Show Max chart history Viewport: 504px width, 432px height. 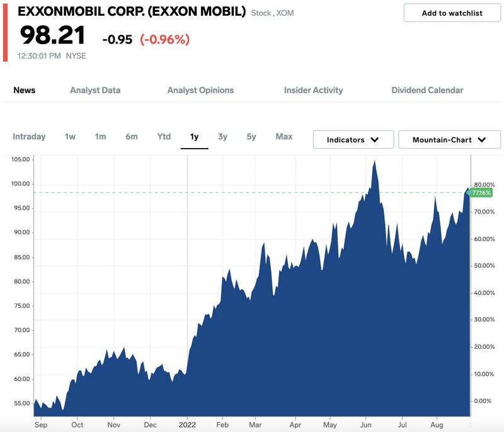coord(284,137)
